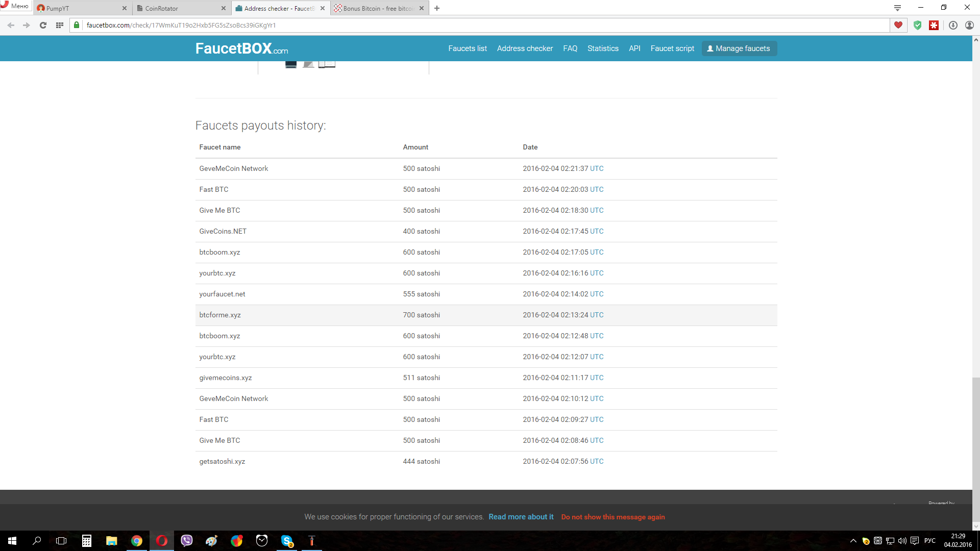This screenshot has width=980, height=551.
Task: Switch to the Bonus Bitcoin tab
Action: (x=379, y=8)
